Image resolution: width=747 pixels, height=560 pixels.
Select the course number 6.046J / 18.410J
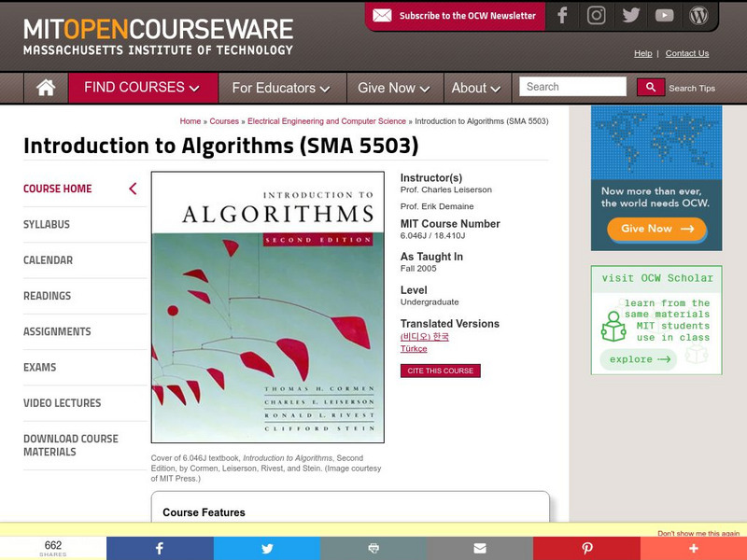[432, 236]
